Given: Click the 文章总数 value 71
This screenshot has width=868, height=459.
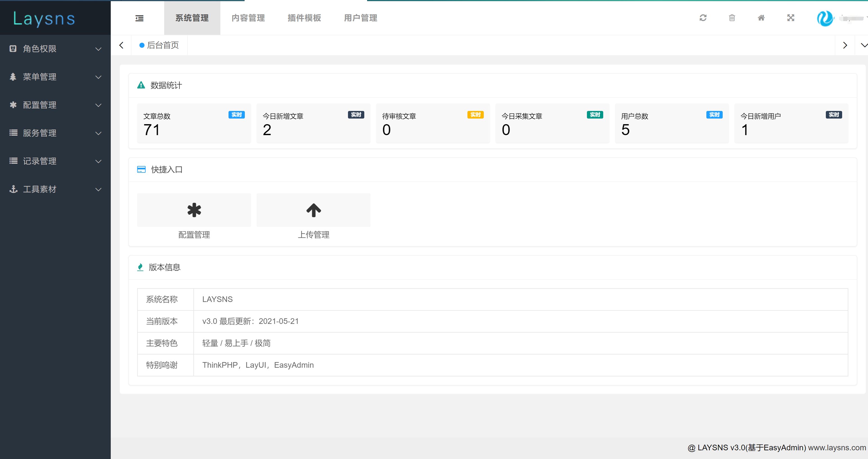Looking at the screenshot, I should click(152, 130).
